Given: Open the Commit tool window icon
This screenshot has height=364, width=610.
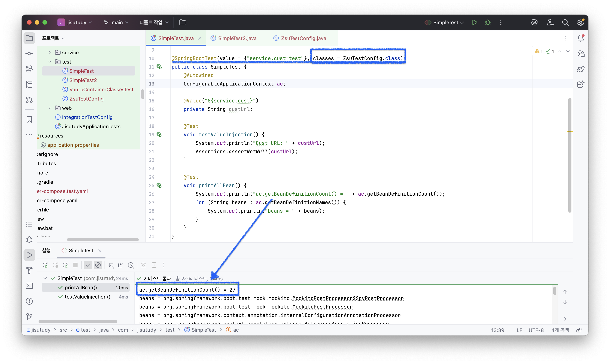Looking at the screenshot, I should tap(29, 54).
